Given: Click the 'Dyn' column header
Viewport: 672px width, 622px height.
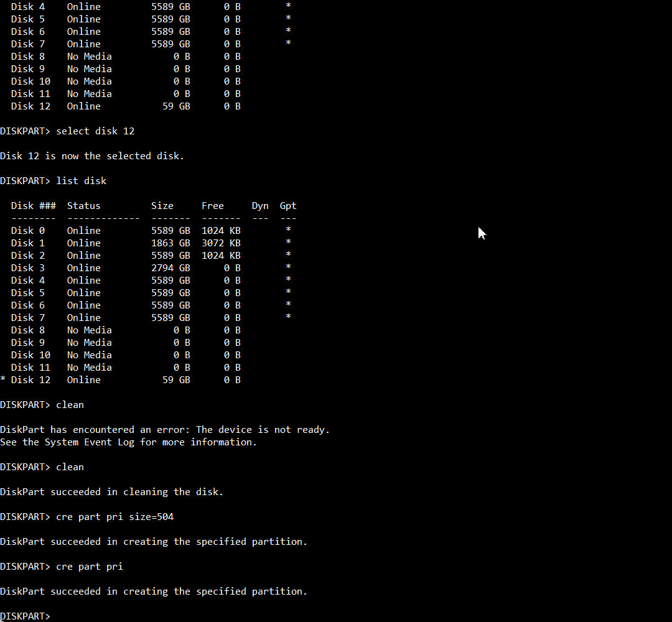Looking at the screenshot, I should 260,206.
